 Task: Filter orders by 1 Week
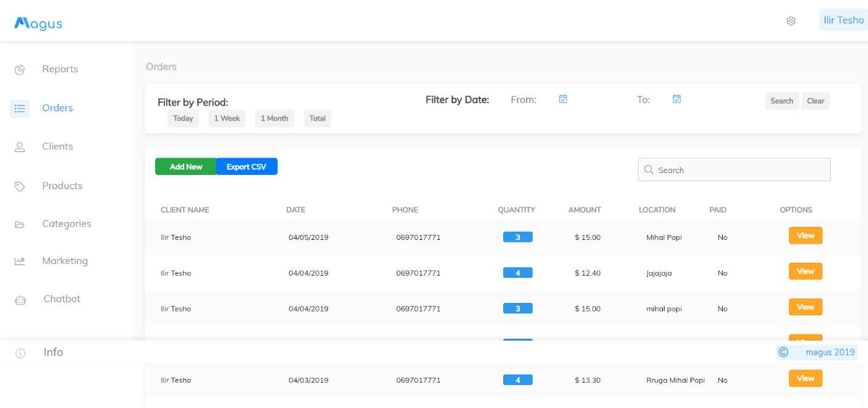(x=227, y=119)
